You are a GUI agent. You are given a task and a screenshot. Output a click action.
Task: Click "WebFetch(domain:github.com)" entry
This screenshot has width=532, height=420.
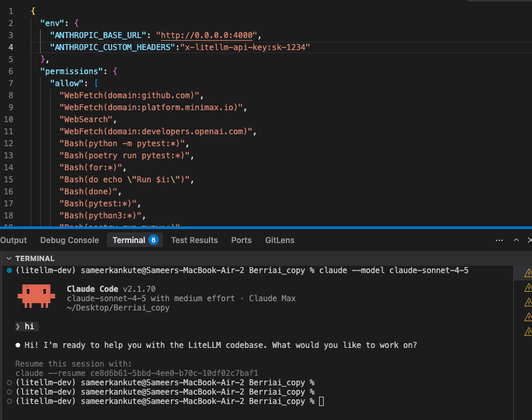129,95
